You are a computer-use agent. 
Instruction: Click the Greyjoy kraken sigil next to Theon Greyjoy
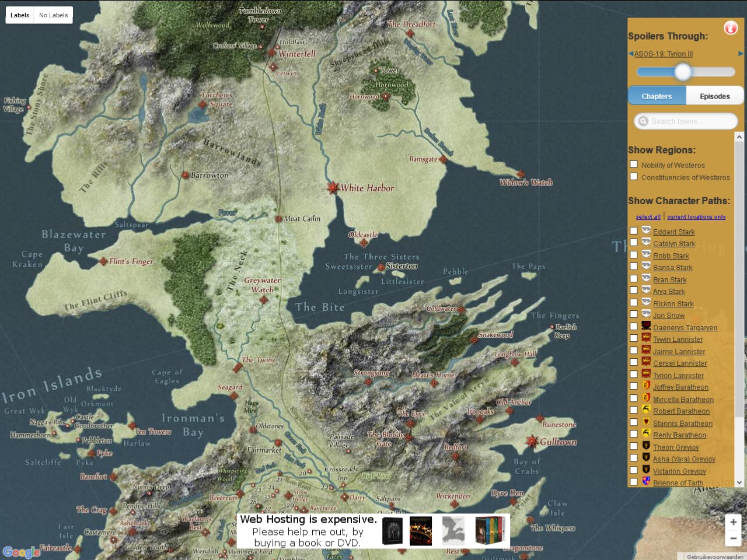click(645, 446)
